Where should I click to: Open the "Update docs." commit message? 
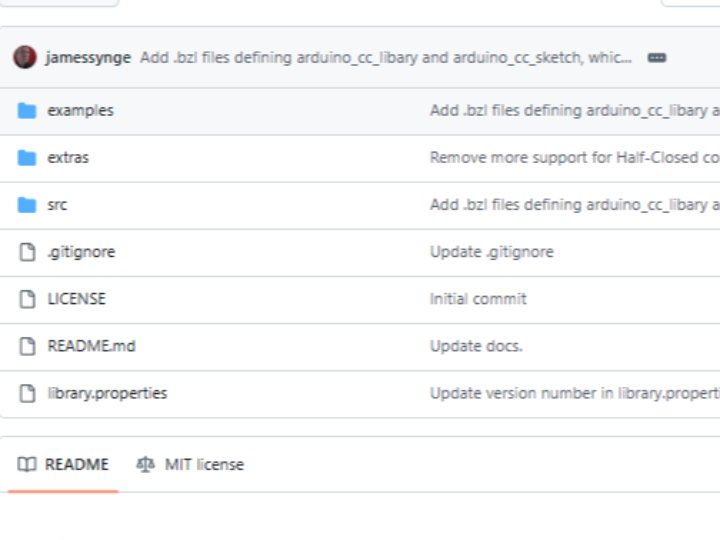(x=476, y=346)
